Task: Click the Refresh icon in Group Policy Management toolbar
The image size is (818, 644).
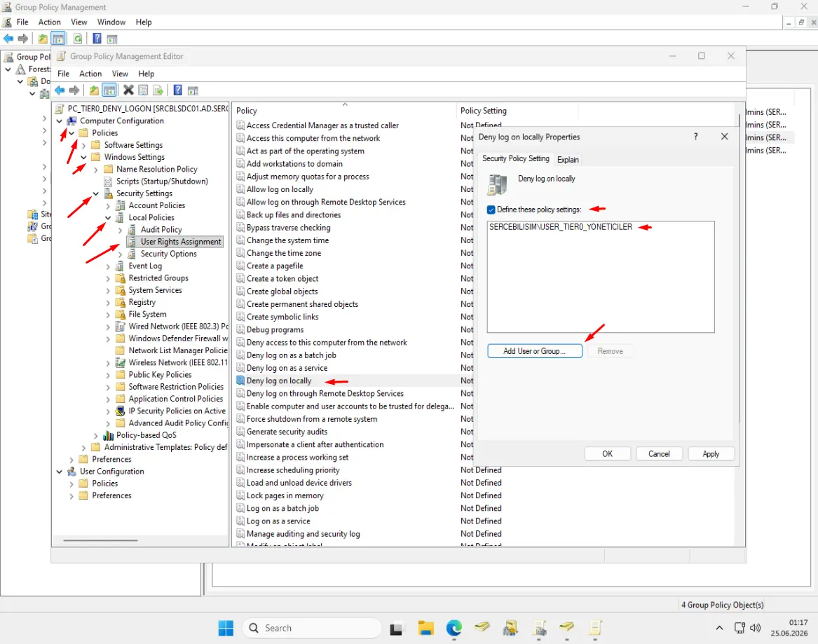Action: (78, 39)
